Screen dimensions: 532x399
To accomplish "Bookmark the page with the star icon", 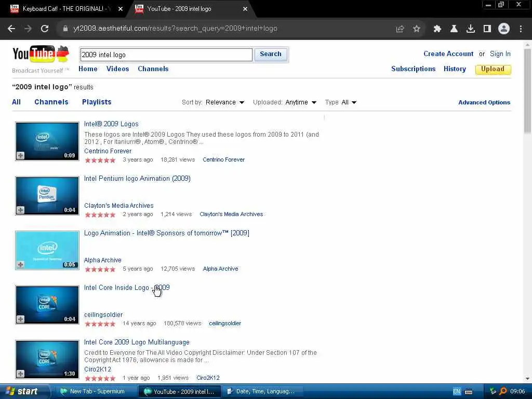I will 417,29.
